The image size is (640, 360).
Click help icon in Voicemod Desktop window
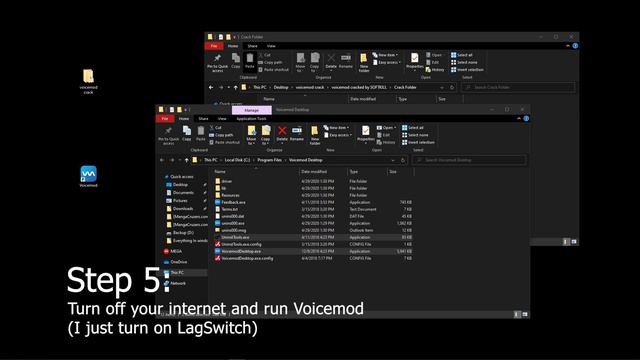tap(526, 119)
